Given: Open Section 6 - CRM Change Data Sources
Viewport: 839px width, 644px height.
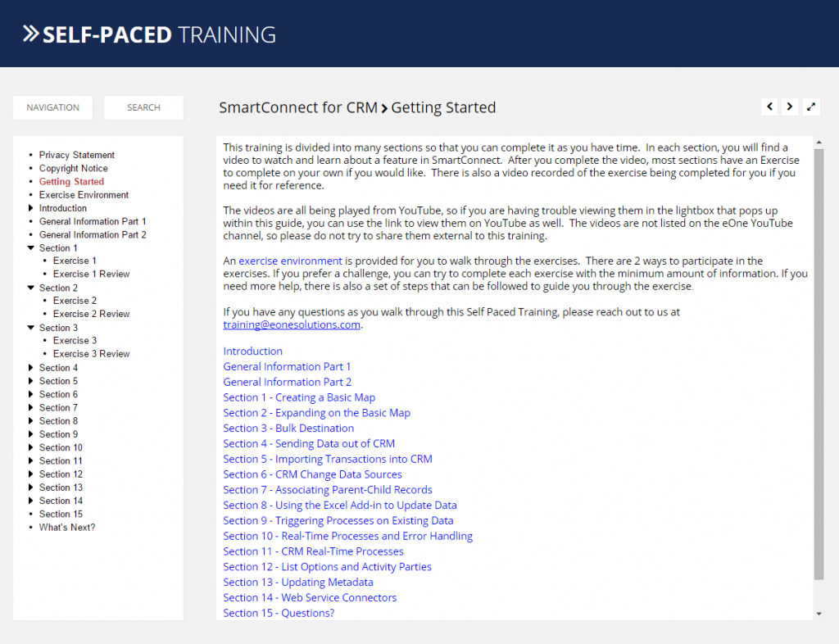Looking at the screenshot, I should coord(312,474).
